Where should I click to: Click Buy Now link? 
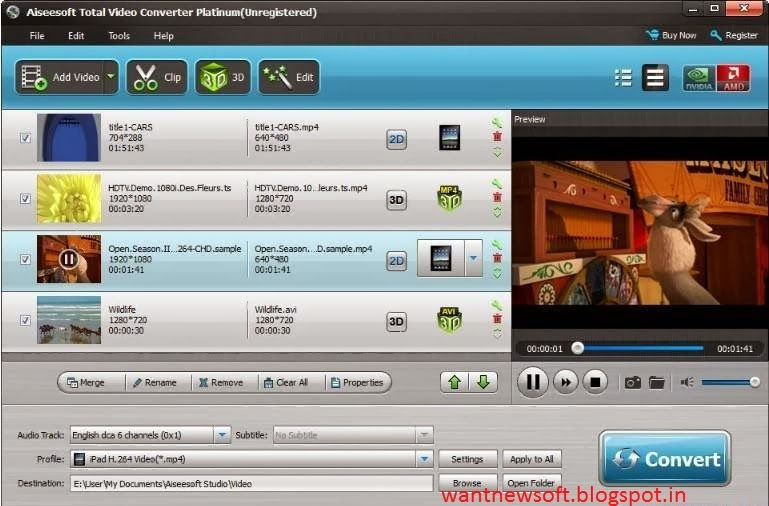coord(671,35)
